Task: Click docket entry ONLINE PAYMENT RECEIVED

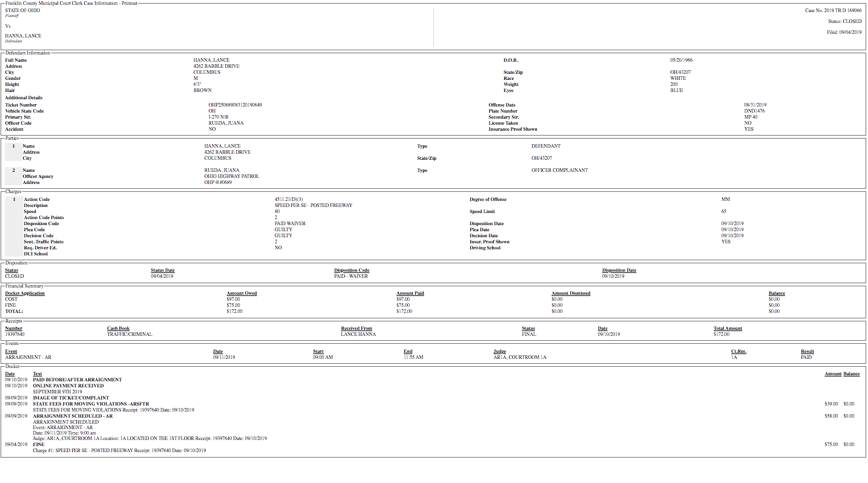Action: pos(68,386)
